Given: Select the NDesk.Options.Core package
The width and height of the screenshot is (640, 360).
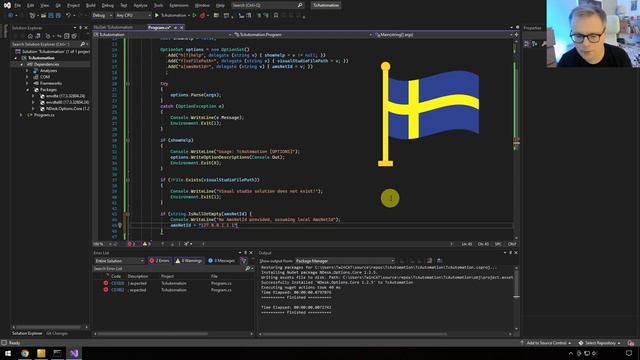Looking at the screenshot, I should pos(65,109).
